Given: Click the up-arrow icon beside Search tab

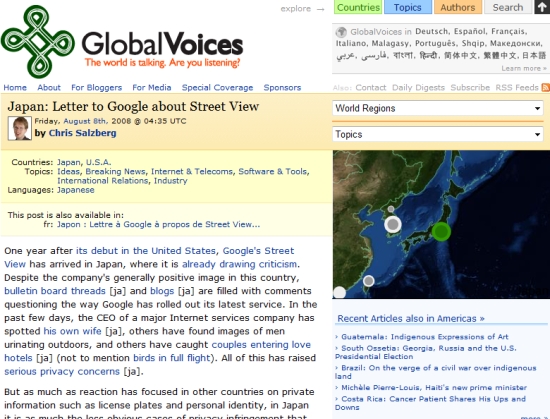Looking at the screenshot, I should coord(542,7).
